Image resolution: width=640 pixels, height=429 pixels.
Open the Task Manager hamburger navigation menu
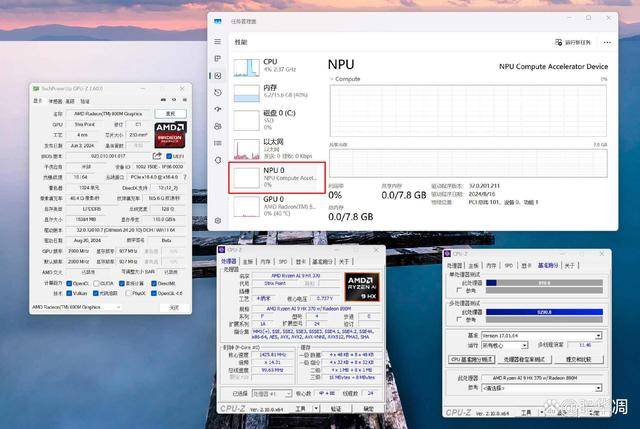tap(218, 42)
